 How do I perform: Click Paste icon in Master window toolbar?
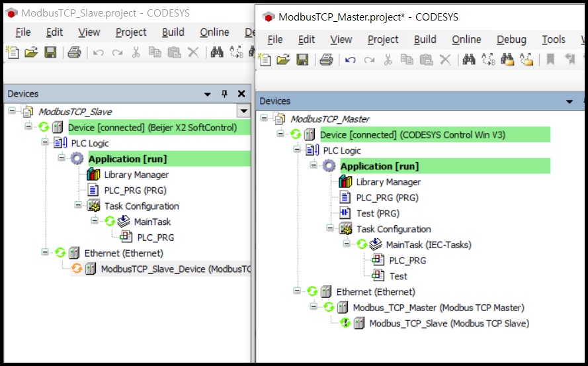(426, 60)
